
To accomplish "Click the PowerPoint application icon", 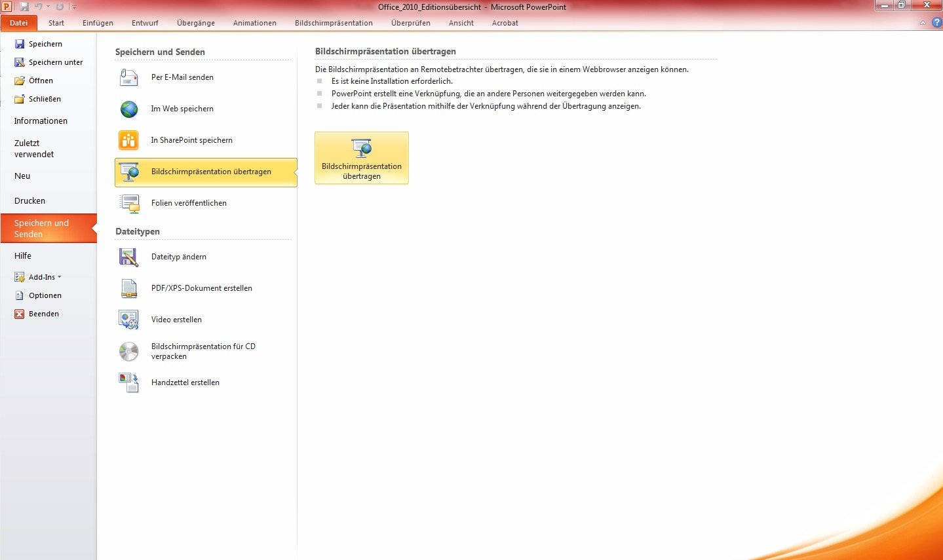I will click(x=7, y=7).
